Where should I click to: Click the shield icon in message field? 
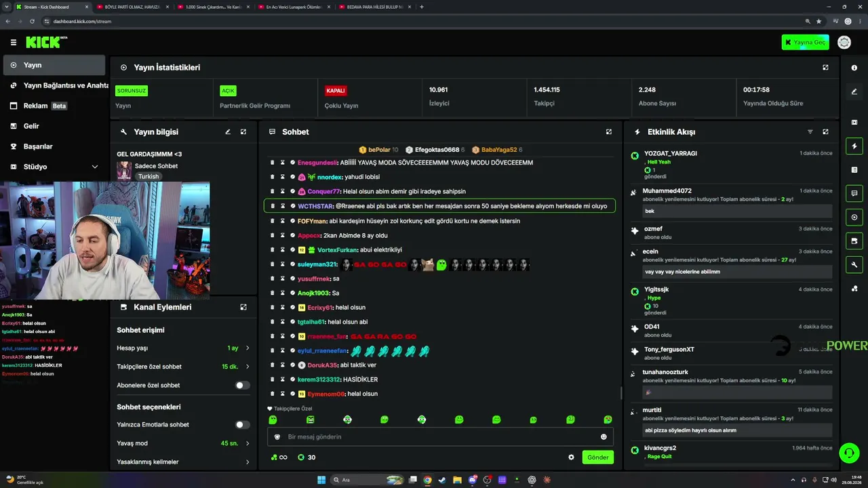coord(277,436)
